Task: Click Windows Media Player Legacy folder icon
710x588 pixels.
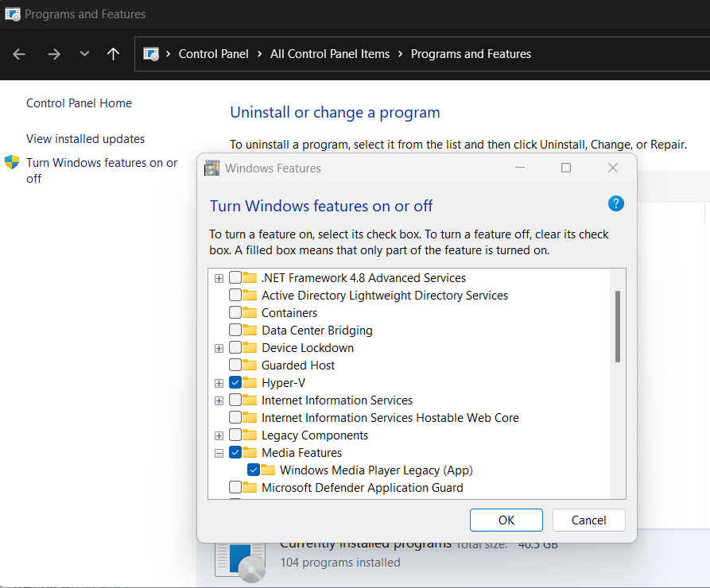Action: [268, 470]
